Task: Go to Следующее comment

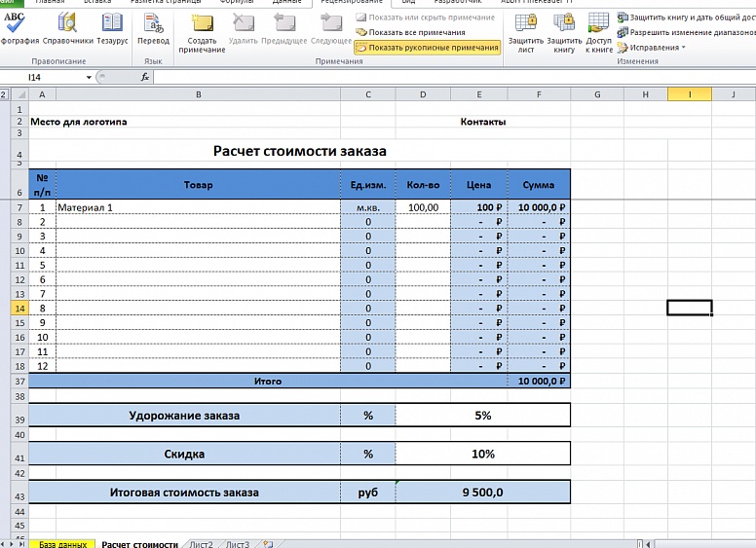Action: click(x=331, y=29)
